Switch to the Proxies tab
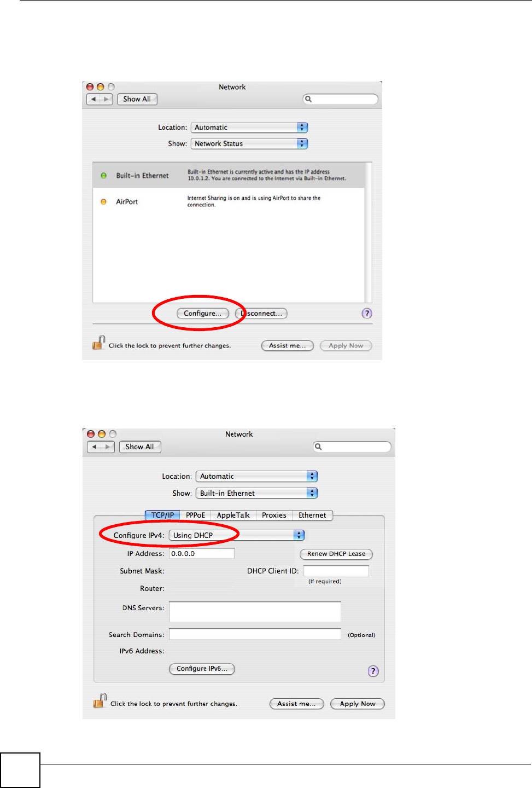Screen dimensions: 532x788 (274, 515)
